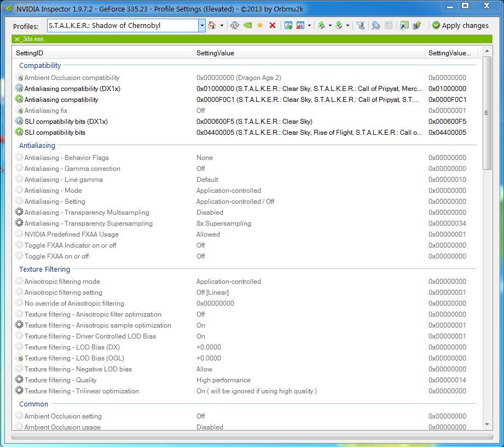Collapse the Common group header
Screen dimensions: 504x447
tap(33, 404)
